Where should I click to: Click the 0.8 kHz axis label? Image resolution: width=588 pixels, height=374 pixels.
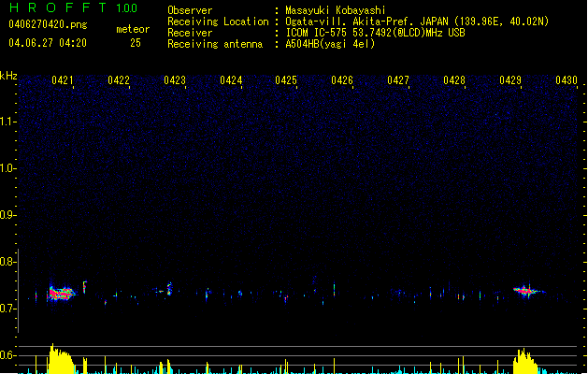coord(8,262)
